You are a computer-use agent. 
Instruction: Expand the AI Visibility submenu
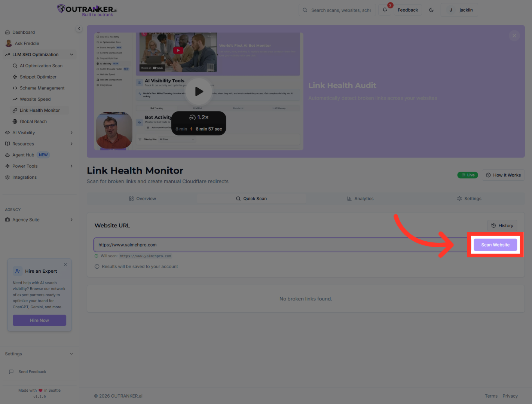pos(71,133)
